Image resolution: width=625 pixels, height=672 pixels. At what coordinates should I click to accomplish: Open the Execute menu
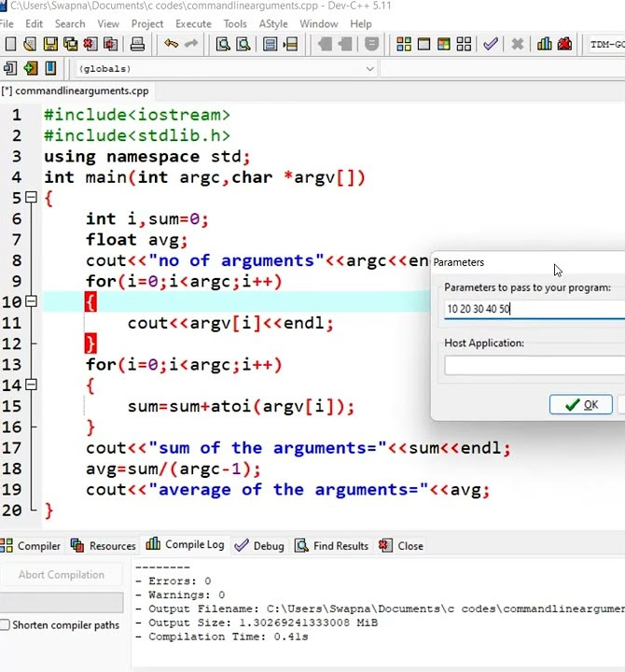(x=193, y=23)
